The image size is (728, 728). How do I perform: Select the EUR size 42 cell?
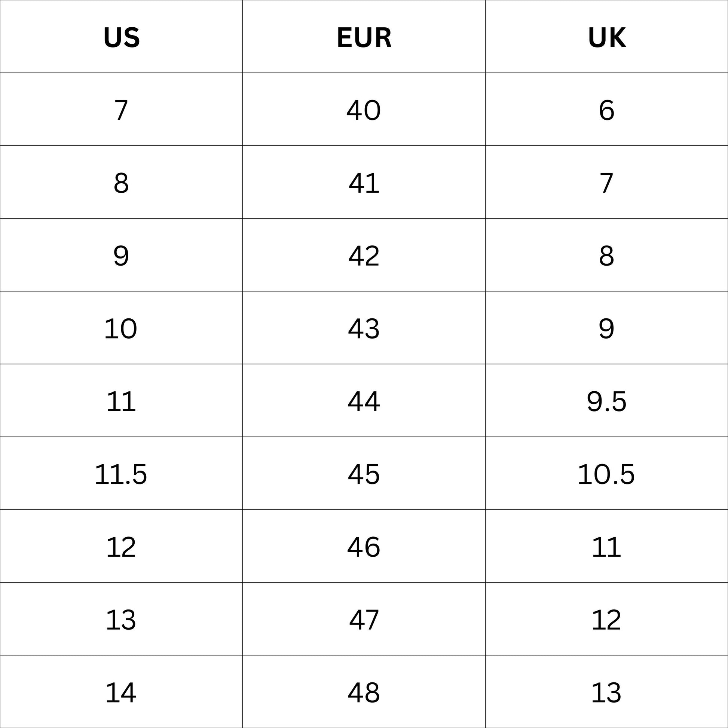364,256
